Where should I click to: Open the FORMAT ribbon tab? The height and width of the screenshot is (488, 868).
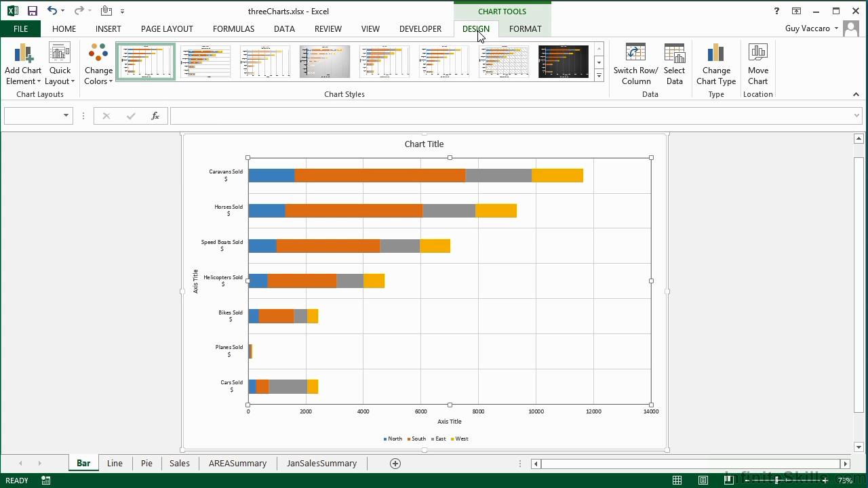pos(525,29)
